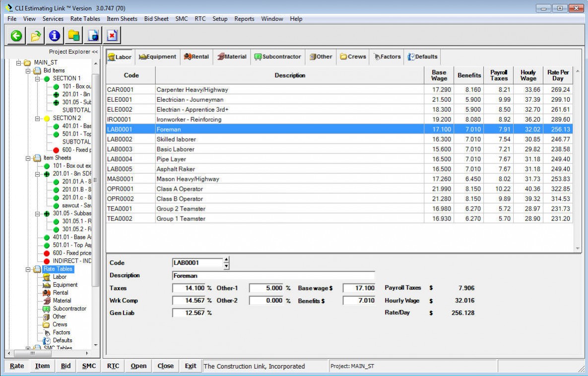Viewport: 588px width, 376px height.
Task: Click the Item button in bottom bar
Action: pos(42,366)
